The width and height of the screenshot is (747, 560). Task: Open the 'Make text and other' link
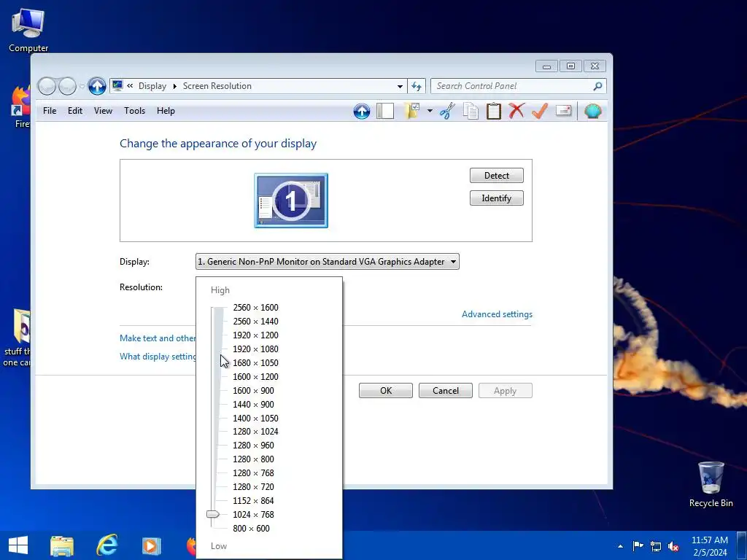pyautogui.click(x=158, y=338)
